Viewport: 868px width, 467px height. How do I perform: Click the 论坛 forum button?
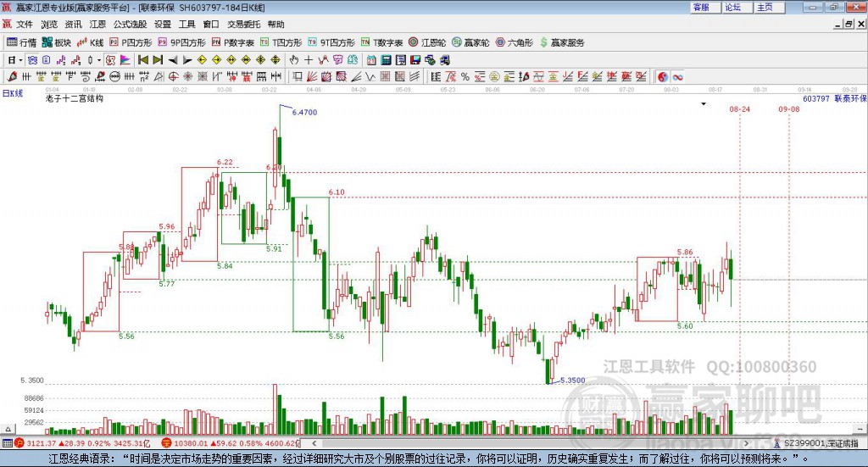click(x=737, y=7)
